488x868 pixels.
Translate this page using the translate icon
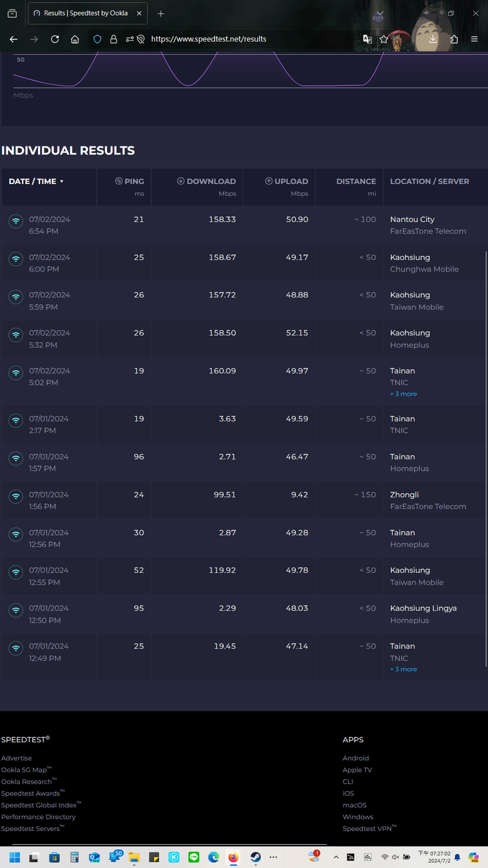pyautogui.click(x=367, y=39)
